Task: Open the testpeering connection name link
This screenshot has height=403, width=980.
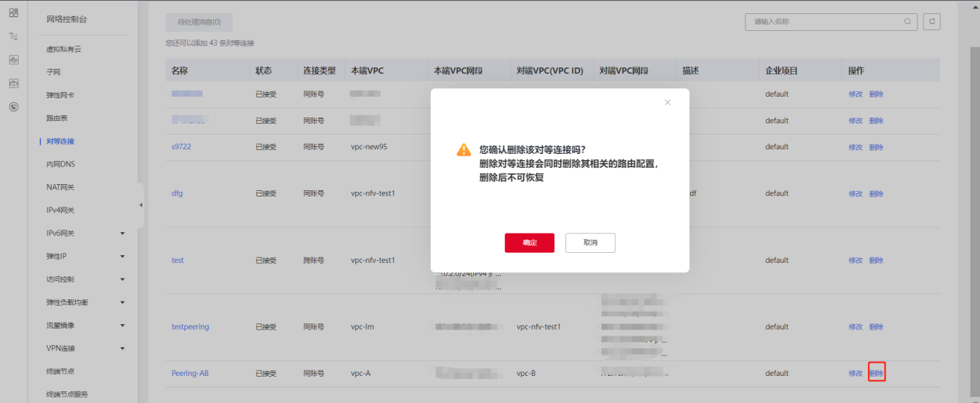Action: coord(190,327)
